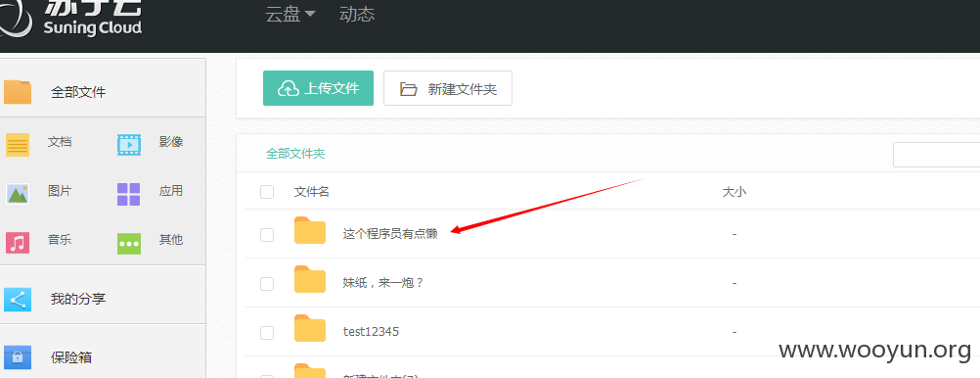The height and width of the screenshot is (378, 980).
Task: Switch to the 动态 tab
Action: point(357,15)
